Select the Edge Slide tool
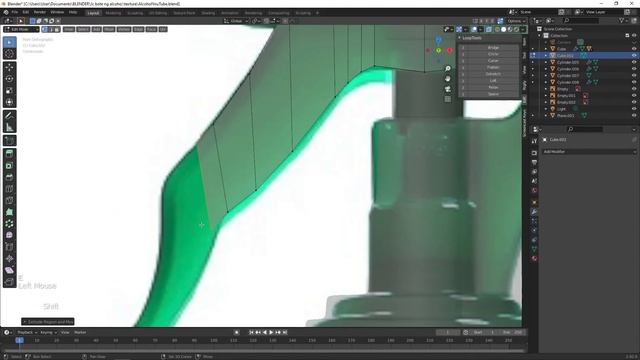 (9, 247)
